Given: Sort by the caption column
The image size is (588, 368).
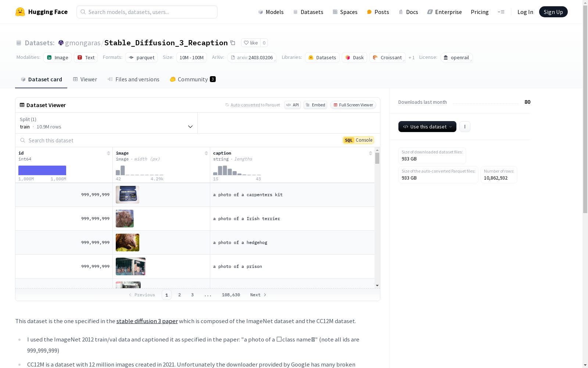Looking at the screenshot, I should click(x=370, y=153).
